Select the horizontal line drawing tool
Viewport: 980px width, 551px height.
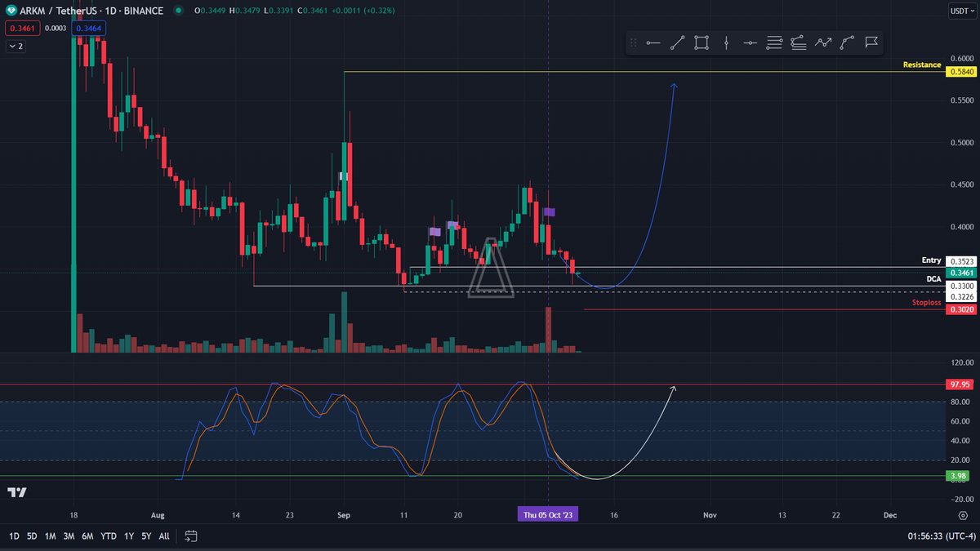pos(751,42)
